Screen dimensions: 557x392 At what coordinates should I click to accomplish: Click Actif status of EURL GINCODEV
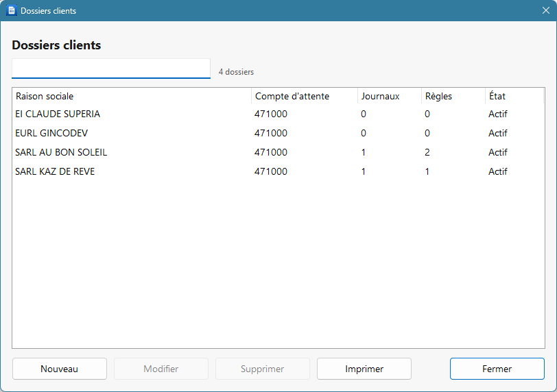498,133
